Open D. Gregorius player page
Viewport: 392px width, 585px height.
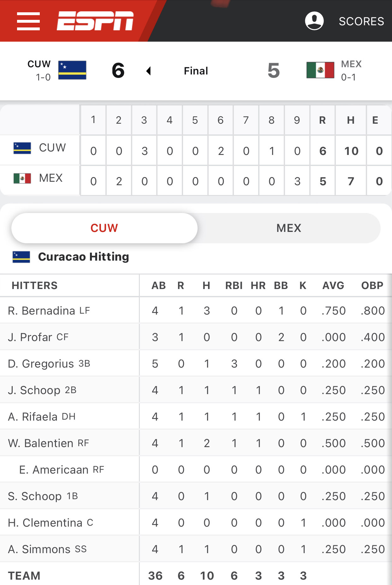41,364
